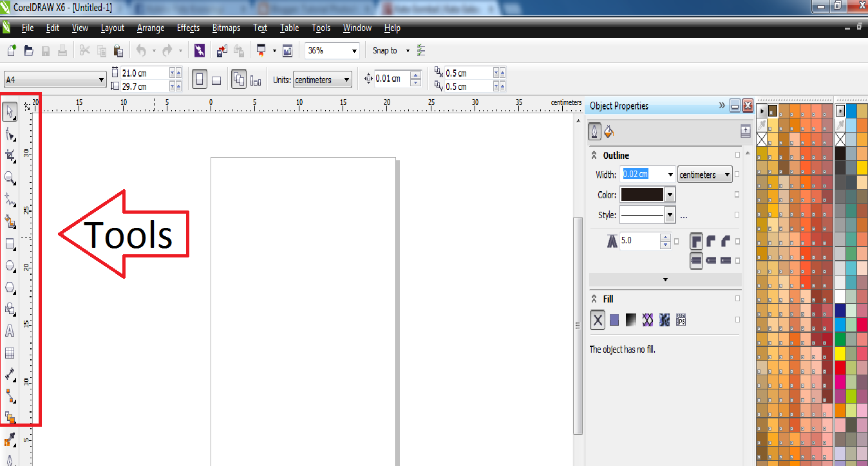This screenshot has width=868, height=466.
Task: Activate the Zoom tool
Action: pos(10,178)
